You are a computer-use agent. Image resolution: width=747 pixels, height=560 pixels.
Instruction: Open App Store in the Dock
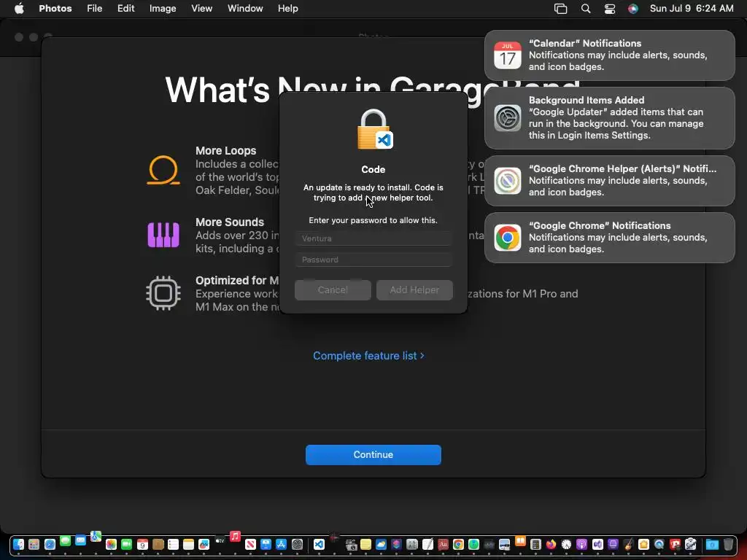(281, 544)
